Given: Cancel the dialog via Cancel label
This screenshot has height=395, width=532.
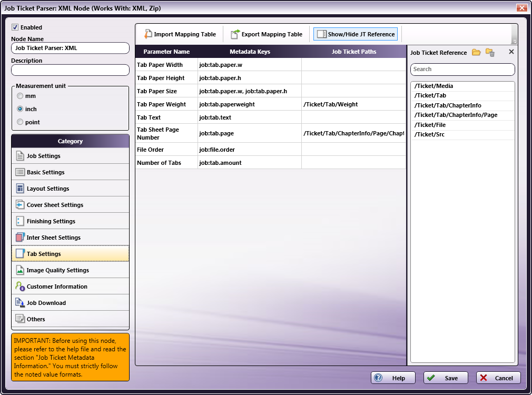Looking at the screenshot, I should [x=504, y=378].
